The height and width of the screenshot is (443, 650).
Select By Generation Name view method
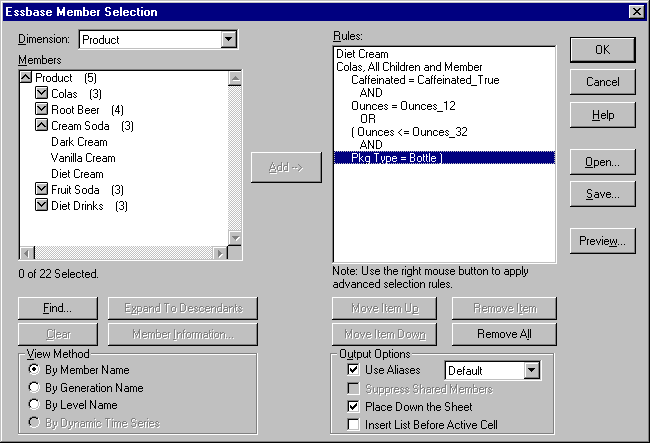(x=35, y=387)
